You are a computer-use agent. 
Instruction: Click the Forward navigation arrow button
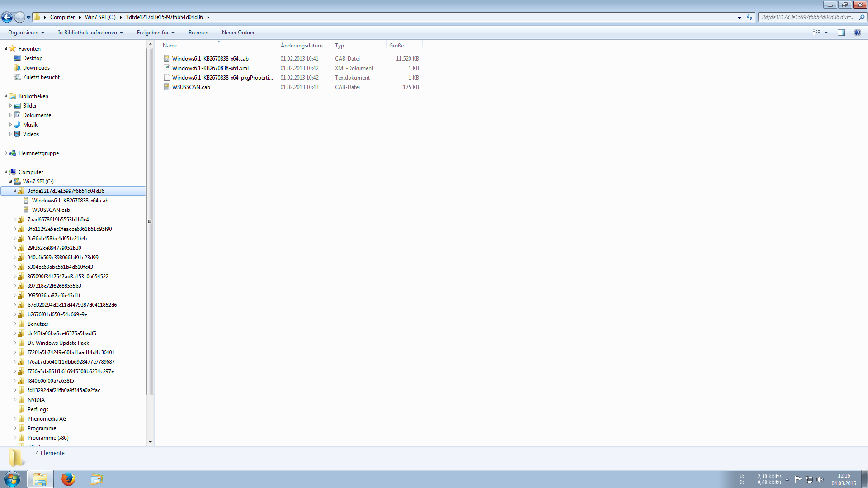tap(19, 17)
